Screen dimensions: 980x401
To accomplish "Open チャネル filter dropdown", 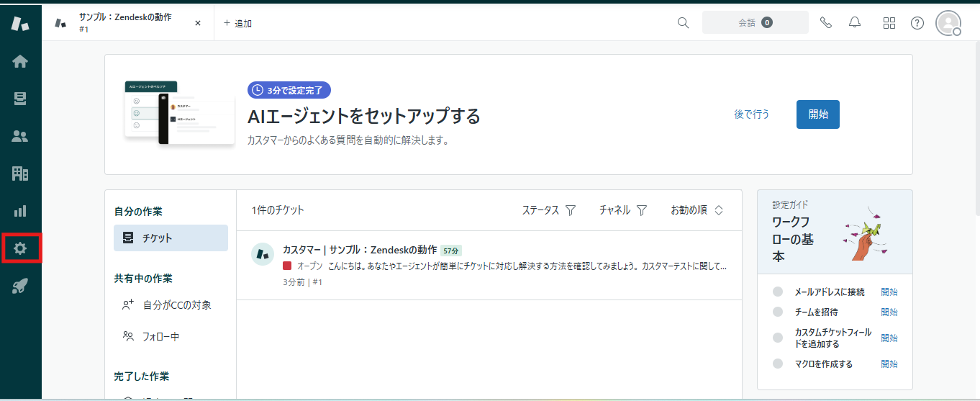I will coord(623,210).
